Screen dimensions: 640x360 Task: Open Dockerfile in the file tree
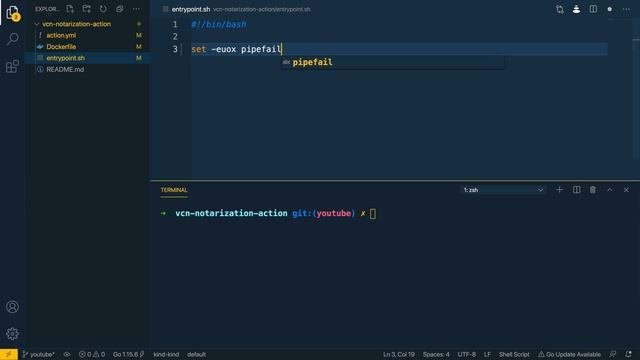point(61,47)
